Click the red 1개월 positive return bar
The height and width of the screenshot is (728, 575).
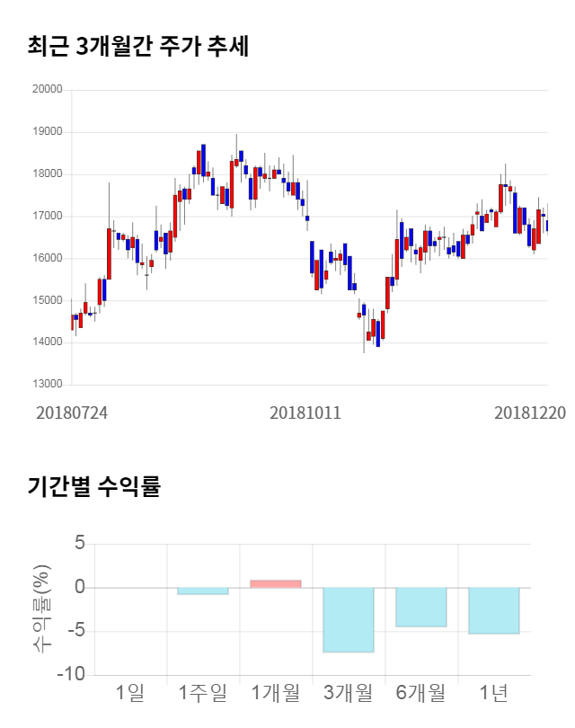(x=276, y=583)
